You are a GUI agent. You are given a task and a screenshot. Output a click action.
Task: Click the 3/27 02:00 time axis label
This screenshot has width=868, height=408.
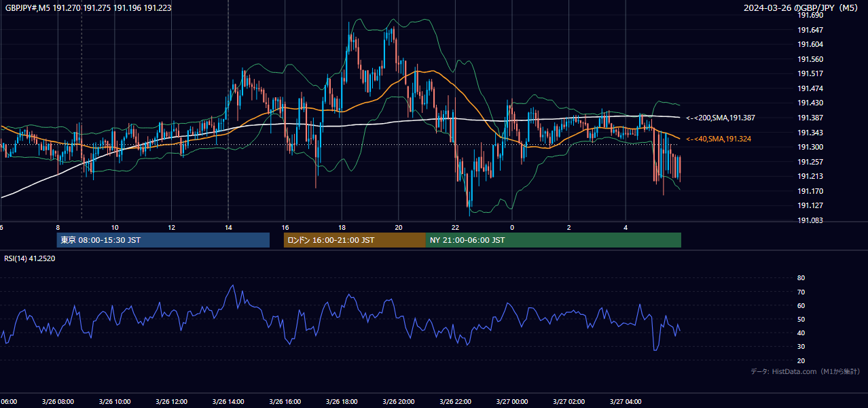click(x=568, y=402)
